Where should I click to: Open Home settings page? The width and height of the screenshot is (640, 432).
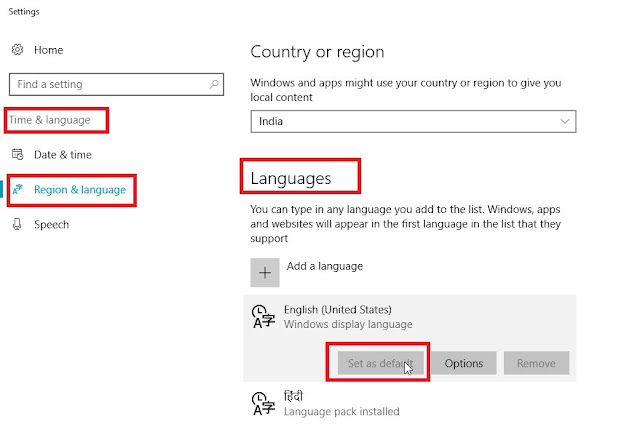tap(49, 50)
